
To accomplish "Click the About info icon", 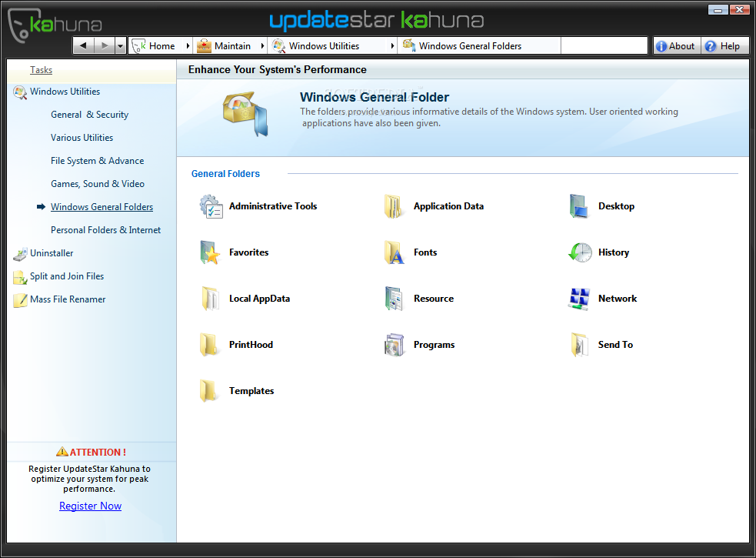I will tap(661, 46).
